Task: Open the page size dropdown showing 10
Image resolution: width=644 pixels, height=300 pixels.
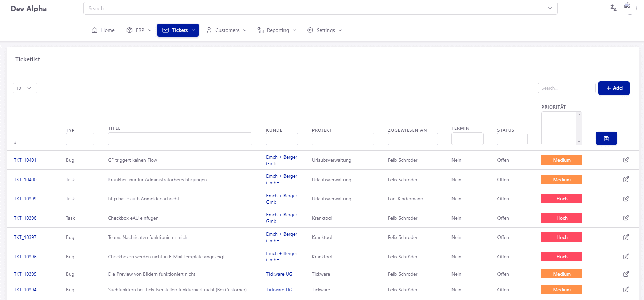Action: click(x=25, y=88)
